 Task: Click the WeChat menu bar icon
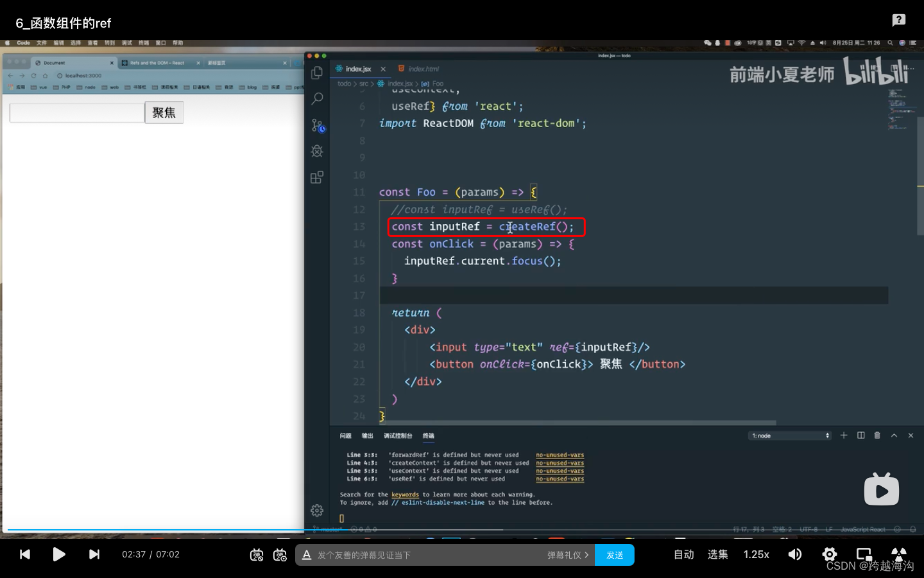tap(708, 43)
